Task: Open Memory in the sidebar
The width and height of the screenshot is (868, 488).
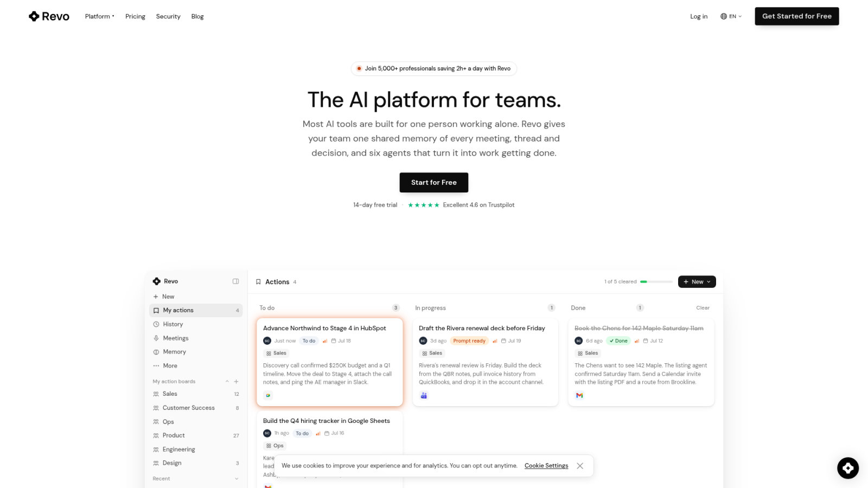Action: pyautogui.click(x=196, y=352)
